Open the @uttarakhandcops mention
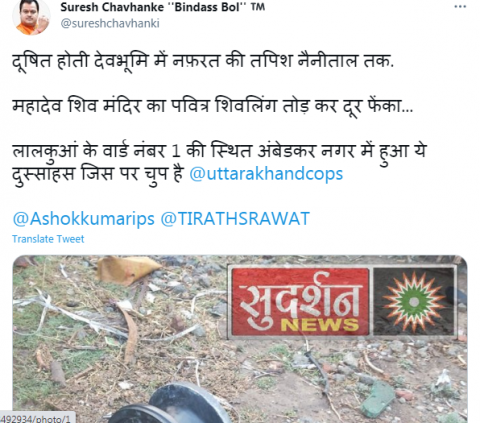The image size is (480, 423). point(266,174)
